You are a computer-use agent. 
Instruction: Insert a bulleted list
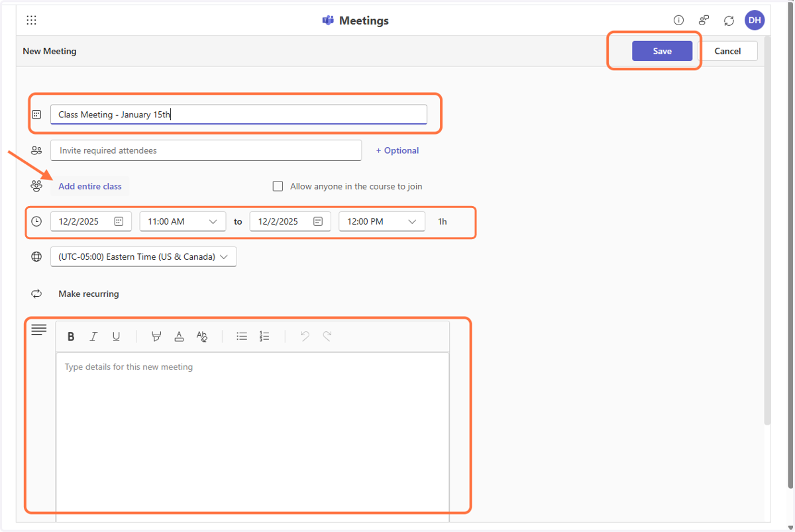pyautogui.click(x=242, y=337)
